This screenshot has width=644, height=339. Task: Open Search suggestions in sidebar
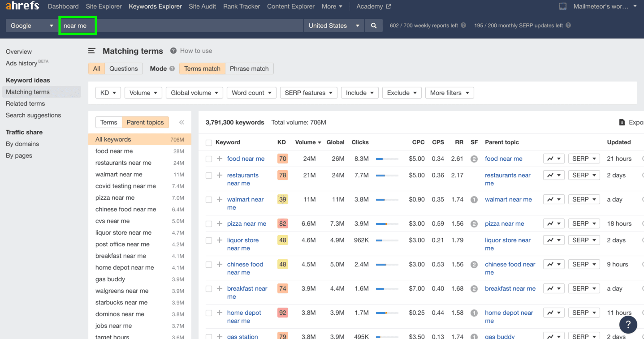click(x=33, y=115)
